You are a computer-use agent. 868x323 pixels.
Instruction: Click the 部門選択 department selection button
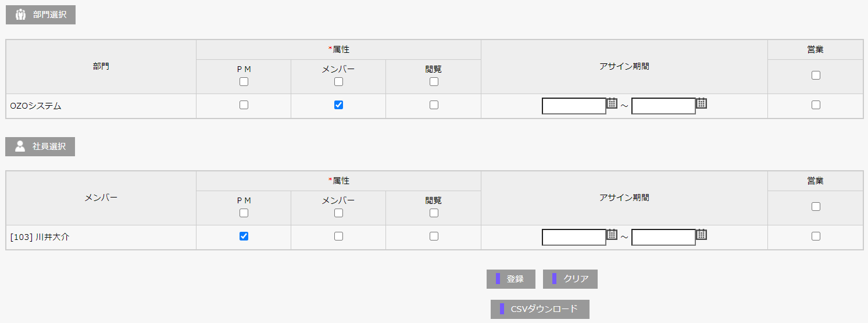tap(41, 15)
